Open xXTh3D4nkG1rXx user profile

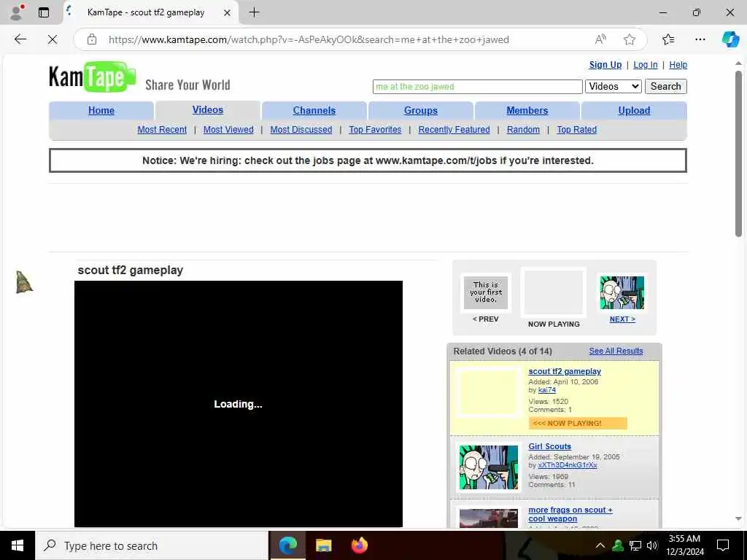568,465
